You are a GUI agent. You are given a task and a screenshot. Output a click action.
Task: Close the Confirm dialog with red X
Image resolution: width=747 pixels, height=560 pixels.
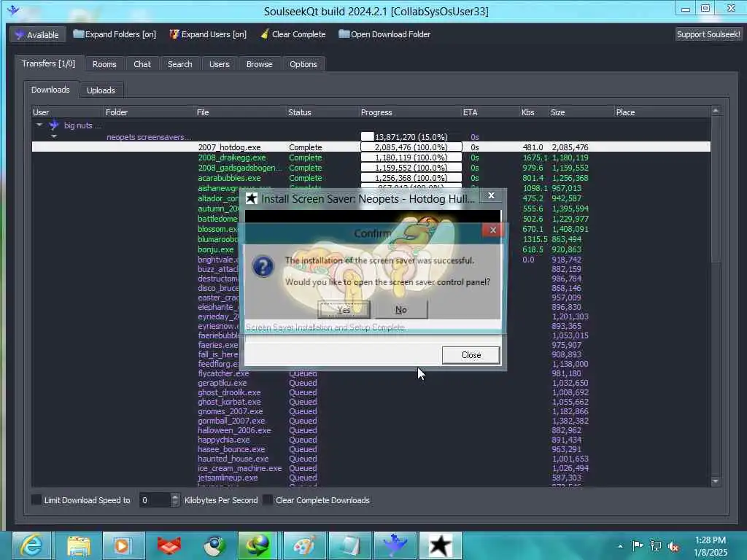pyautogui.click(x=492, y=230)
